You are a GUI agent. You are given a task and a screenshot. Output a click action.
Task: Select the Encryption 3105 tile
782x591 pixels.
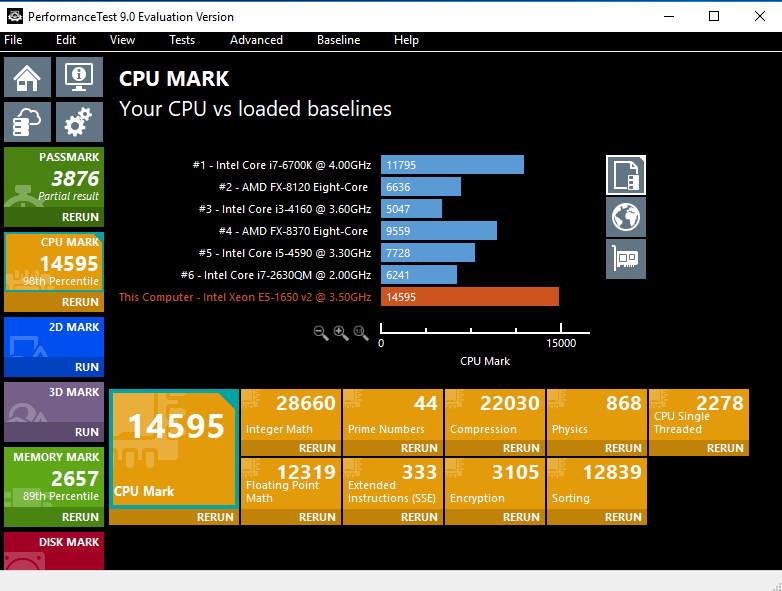[495, 484]
